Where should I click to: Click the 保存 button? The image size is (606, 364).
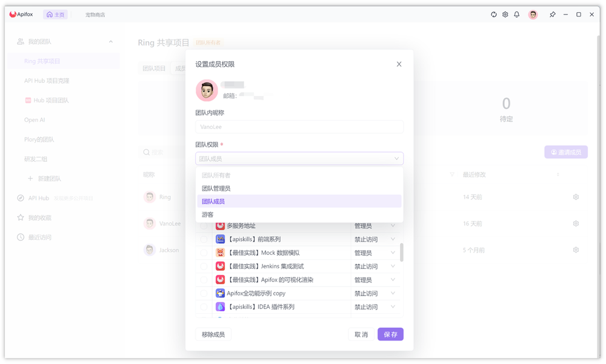[x=390, y=334]
